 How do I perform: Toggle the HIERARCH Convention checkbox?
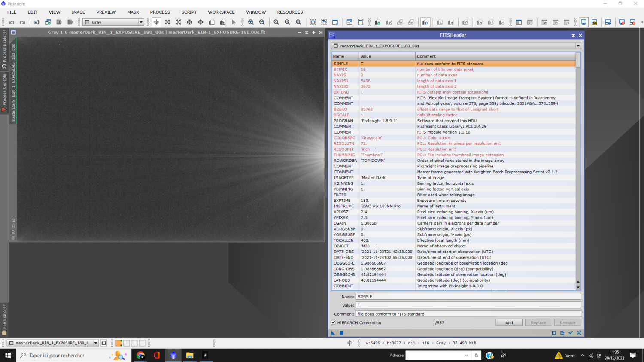[334, 322]
